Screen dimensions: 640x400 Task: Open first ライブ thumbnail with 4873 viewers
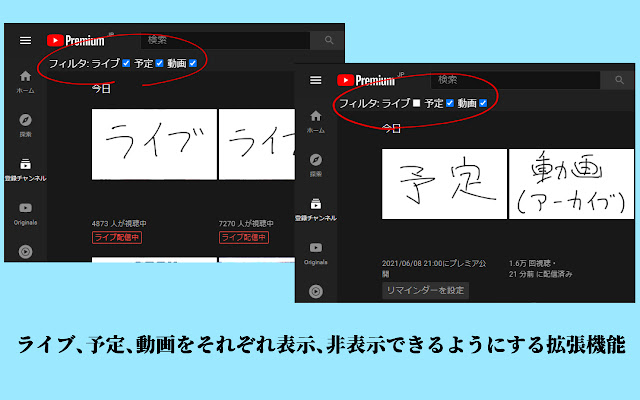coord(154,144)
